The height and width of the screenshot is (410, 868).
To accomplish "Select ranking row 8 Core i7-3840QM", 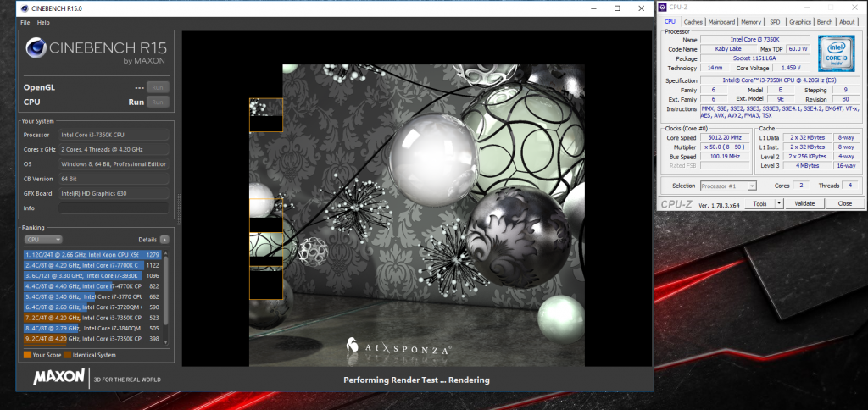I will pyautogui.click(x=92, y=328).
